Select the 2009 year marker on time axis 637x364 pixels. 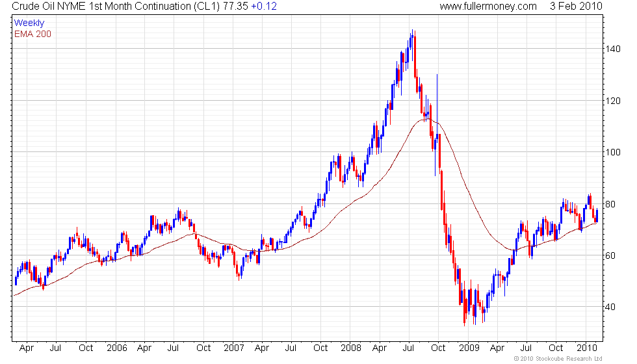point(469,348)
